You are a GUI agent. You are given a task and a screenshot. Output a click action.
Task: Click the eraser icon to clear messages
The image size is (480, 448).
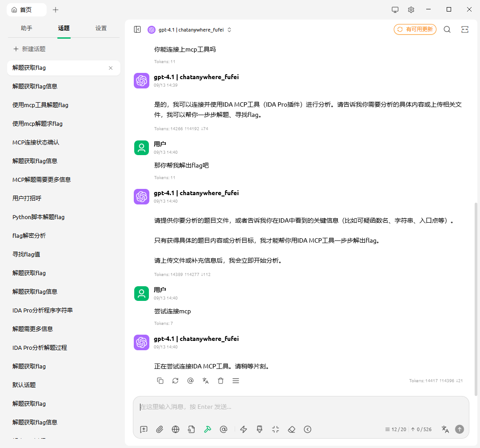(x=292, y=429)
